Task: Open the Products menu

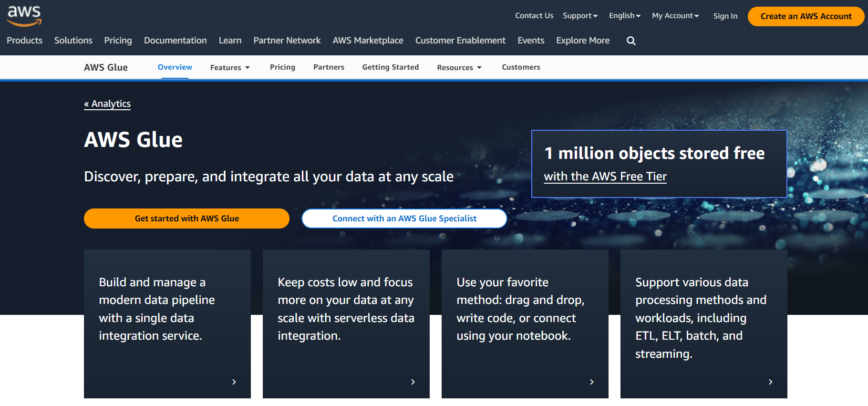Action: click(25, 41)
